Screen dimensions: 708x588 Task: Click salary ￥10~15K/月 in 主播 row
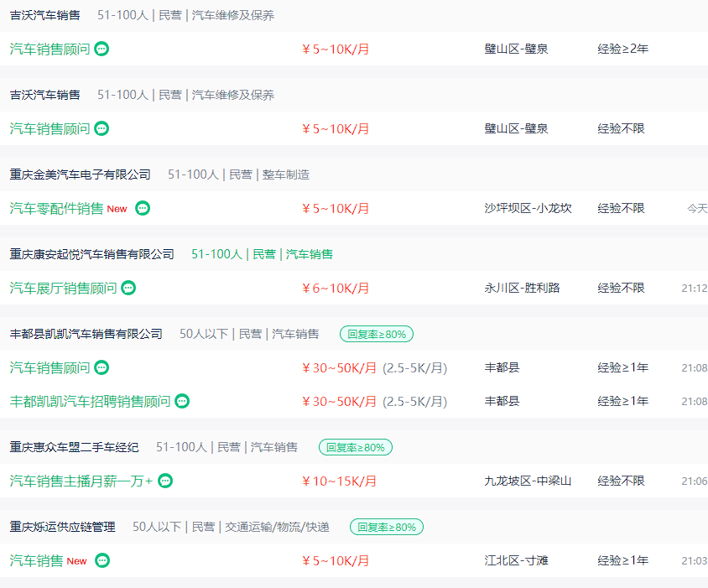[340, 481]
